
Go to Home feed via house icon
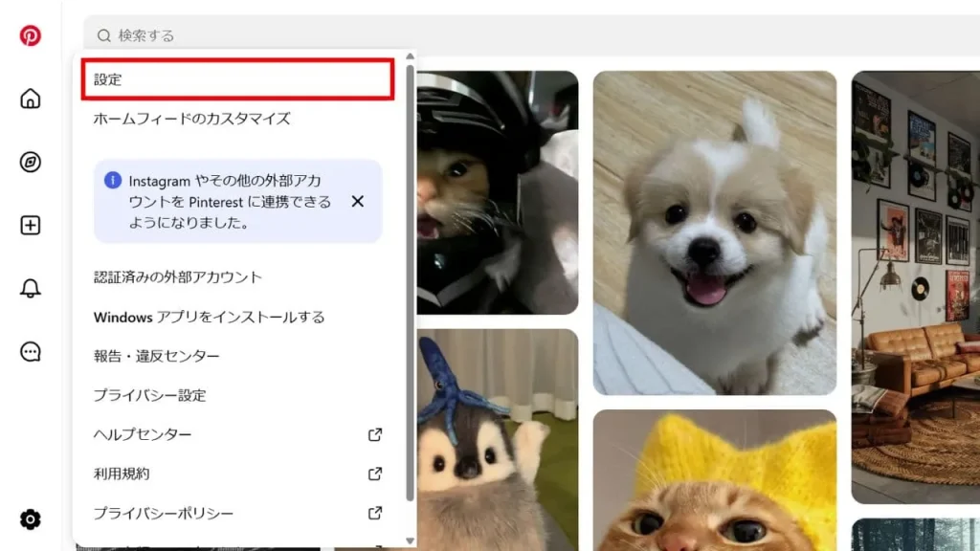click(30, 99)
